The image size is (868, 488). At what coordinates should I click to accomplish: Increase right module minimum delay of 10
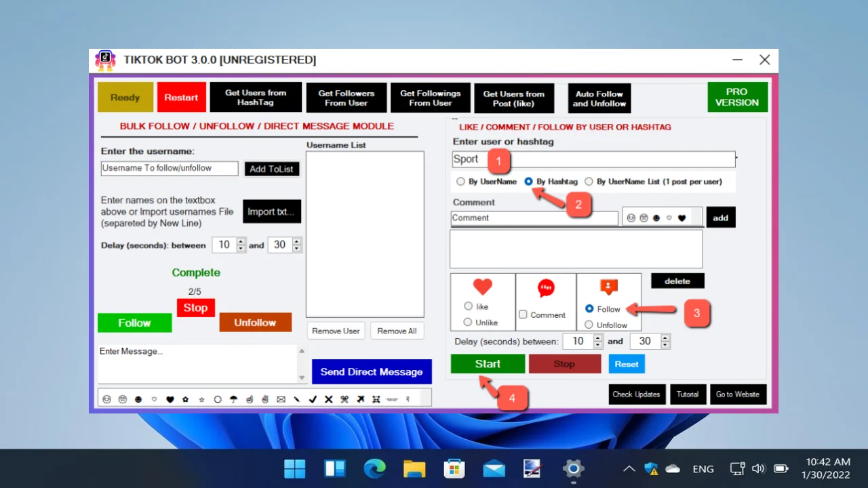point(597,338)
